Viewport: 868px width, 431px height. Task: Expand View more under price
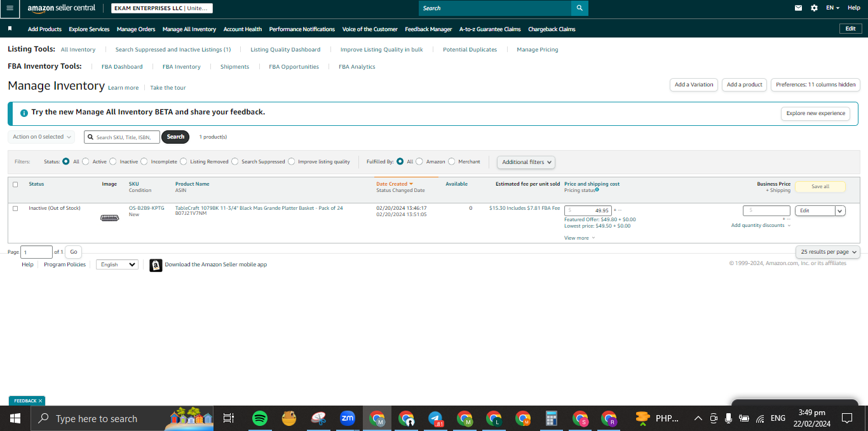580,238
